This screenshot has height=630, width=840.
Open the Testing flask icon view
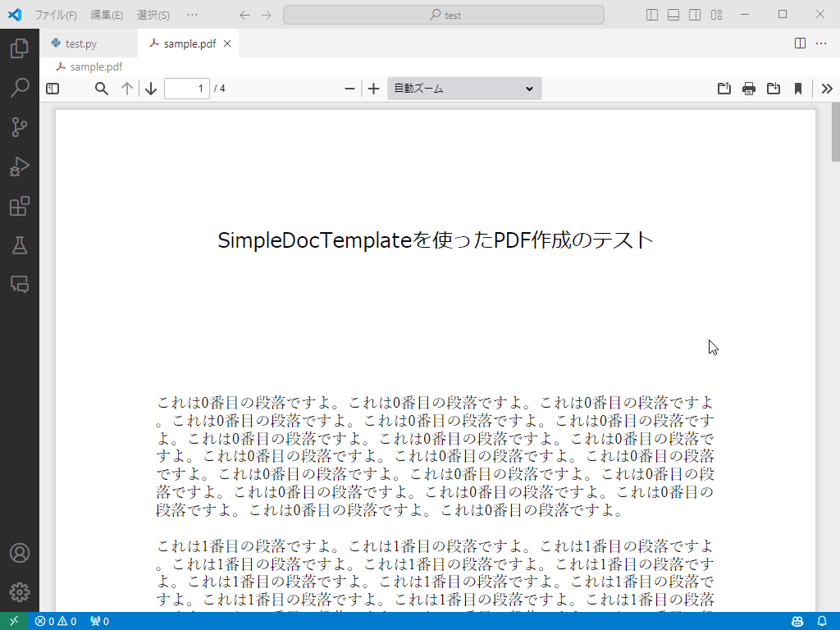[20, 245]
